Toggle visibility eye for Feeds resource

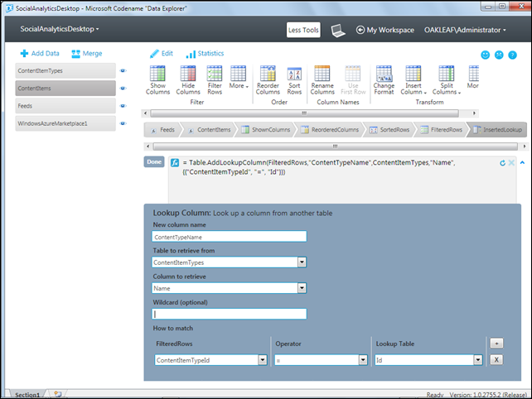click(123, 106)
